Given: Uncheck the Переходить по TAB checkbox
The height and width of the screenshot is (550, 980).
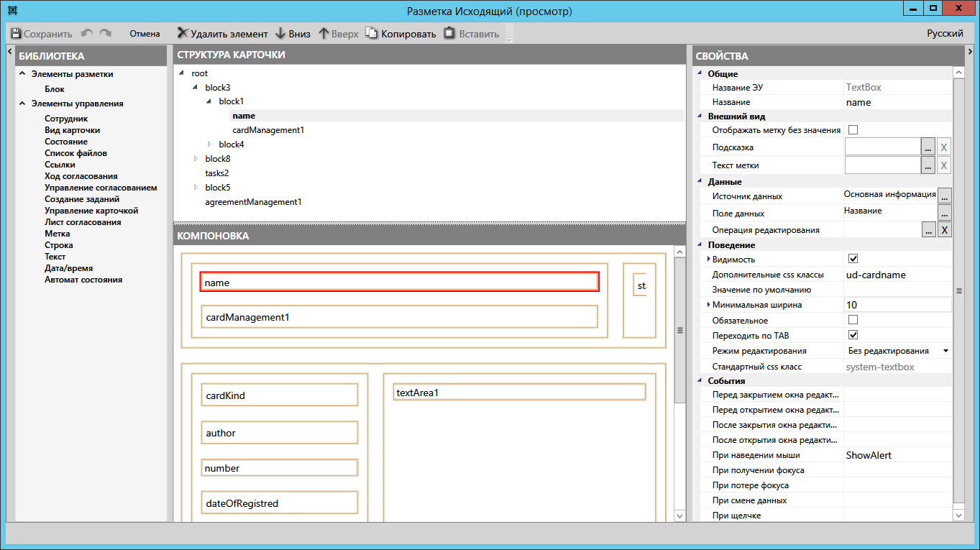Looking at the screenshot, I should [853, 335].
